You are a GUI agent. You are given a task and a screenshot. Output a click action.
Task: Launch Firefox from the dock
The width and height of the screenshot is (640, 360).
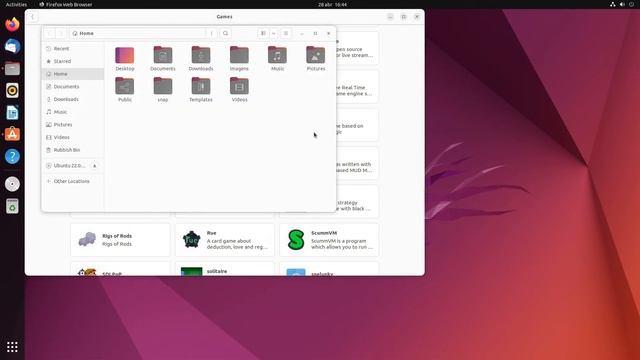click(x=12, y=24)
